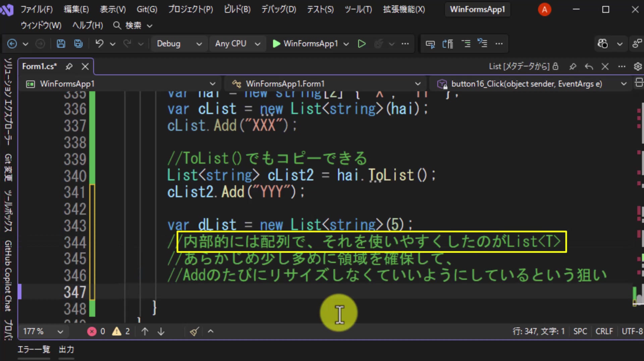Open the 表示(V) menu

pos(113,9)
